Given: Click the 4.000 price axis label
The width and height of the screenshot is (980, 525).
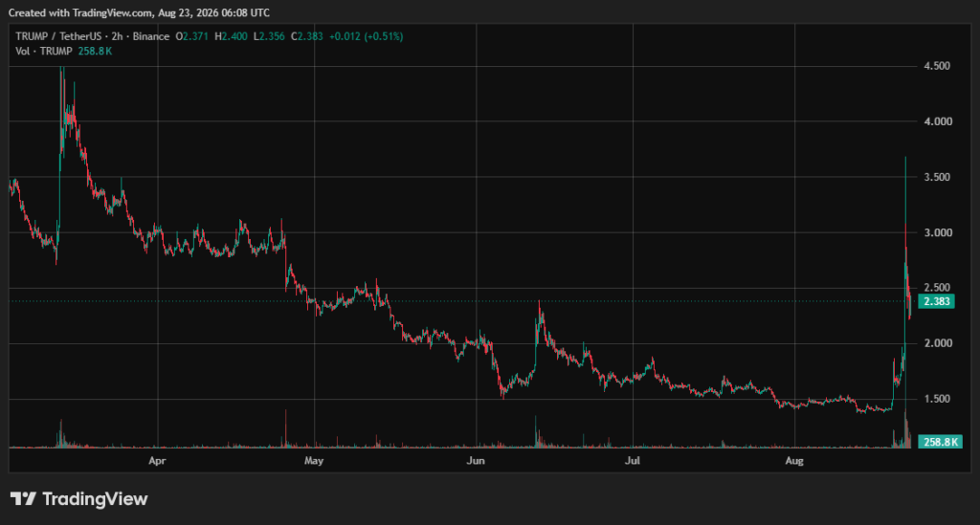Looking at the screenshot, I should click(x=938, y=121).
